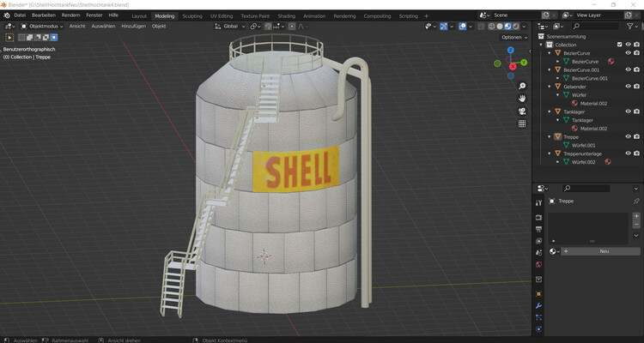Click the zoom view magnifier icon
Screen dimensions: 644x343
pos(522,86)
